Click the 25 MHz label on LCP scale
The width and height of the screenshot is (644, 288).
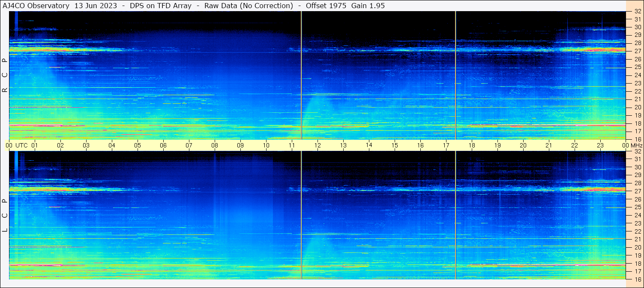coord(637,207)
